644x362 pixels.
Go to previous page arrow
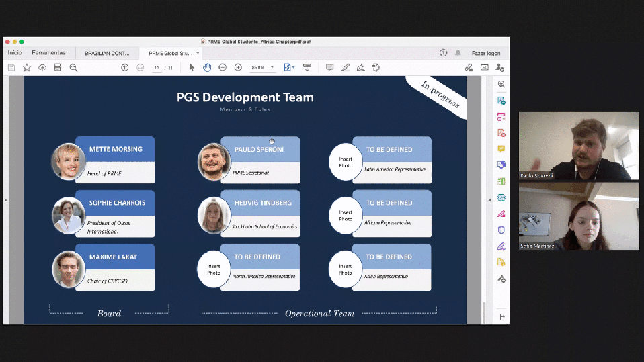coord(125,68)
